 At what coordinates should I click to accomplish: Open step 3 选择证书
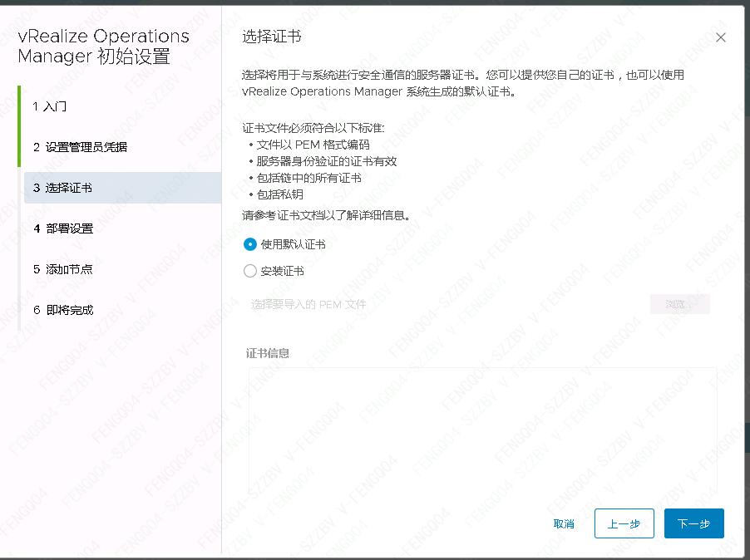point(122,188)
